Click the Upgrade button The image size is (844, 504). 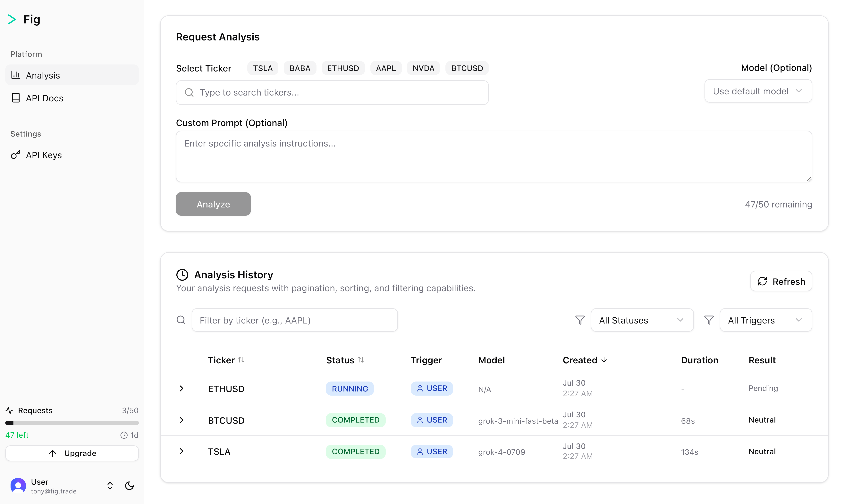(72, 453)
